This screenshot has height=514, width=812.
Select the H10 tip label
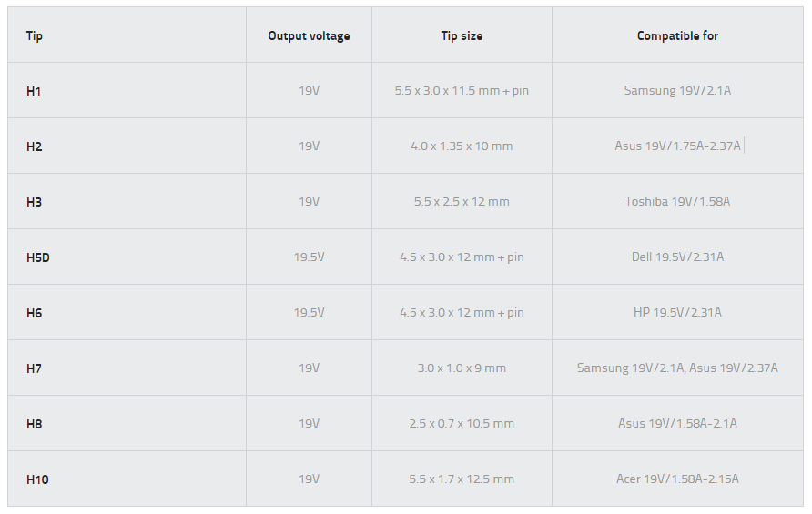[x=37, y=479]
